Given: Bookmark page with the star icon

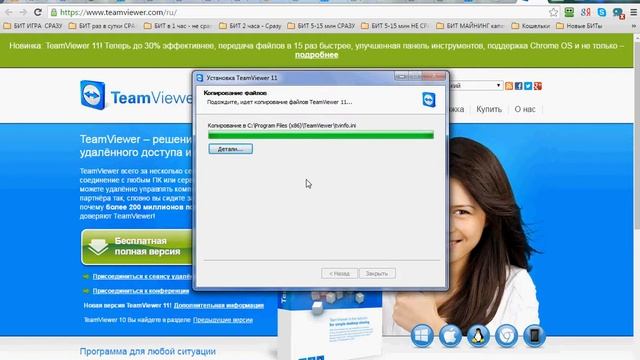Looking at the screenshot, I should [x=553, y=12].
